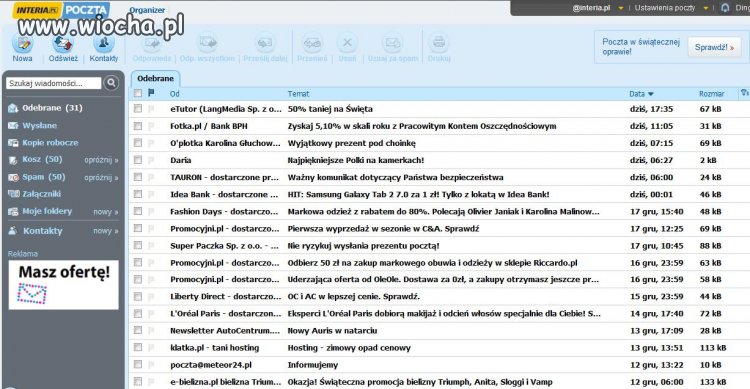Flag the poczta@meteor24.pl message

tap(151, 365)
